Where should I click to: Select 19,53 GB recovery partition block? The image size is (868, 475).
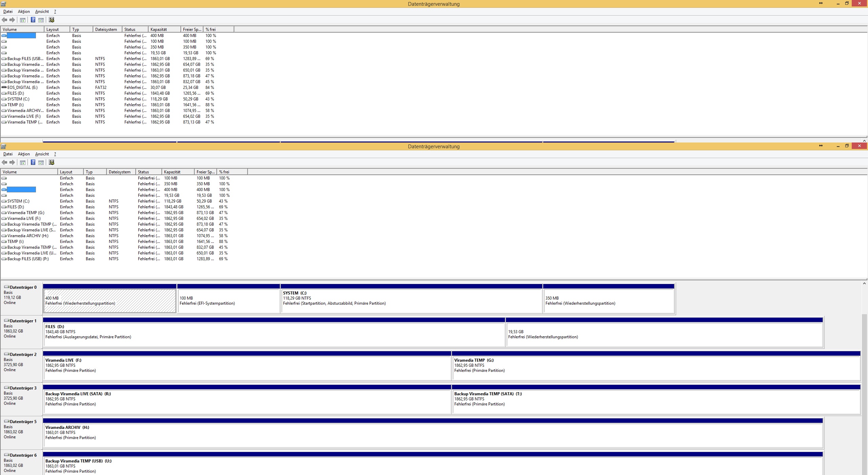pyautogui.click(x=664, y=335)
